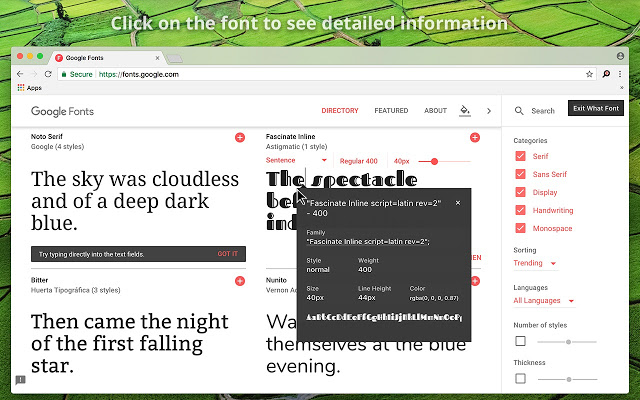Enable the Thickness filter checkbox
The width and height of the screenshot is (640, 400).
(520, 378)
